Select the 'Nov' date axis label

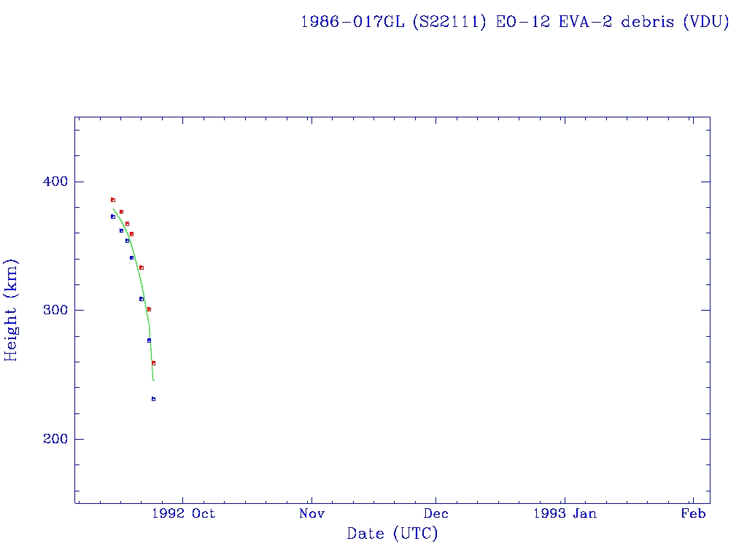(311, 513)
